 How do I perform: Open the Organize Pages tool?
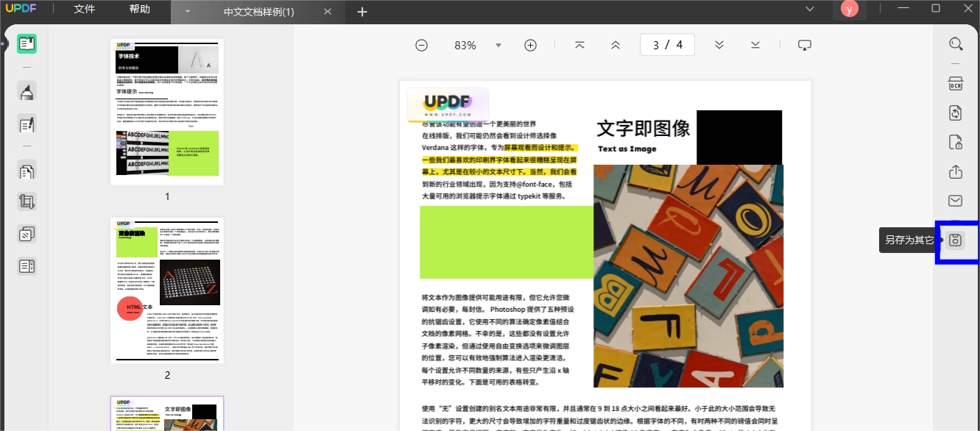coord(27,171)
